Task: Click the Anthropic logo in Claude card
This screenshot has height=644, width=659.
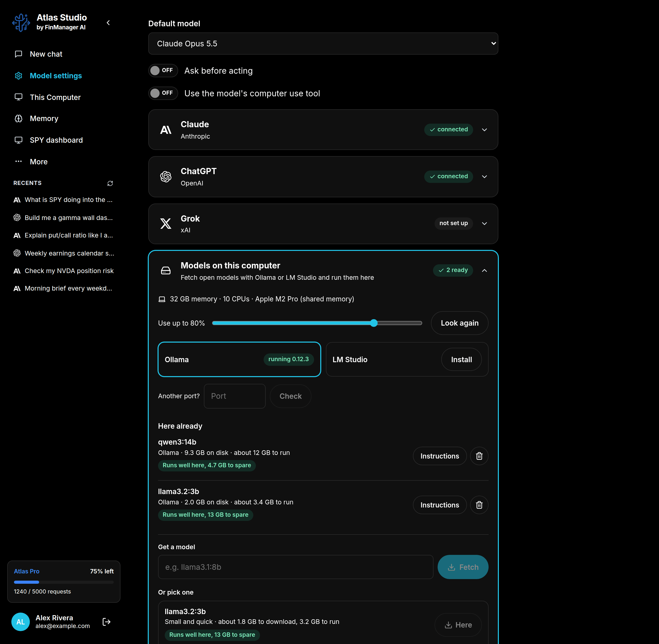Action: [166, 130]
